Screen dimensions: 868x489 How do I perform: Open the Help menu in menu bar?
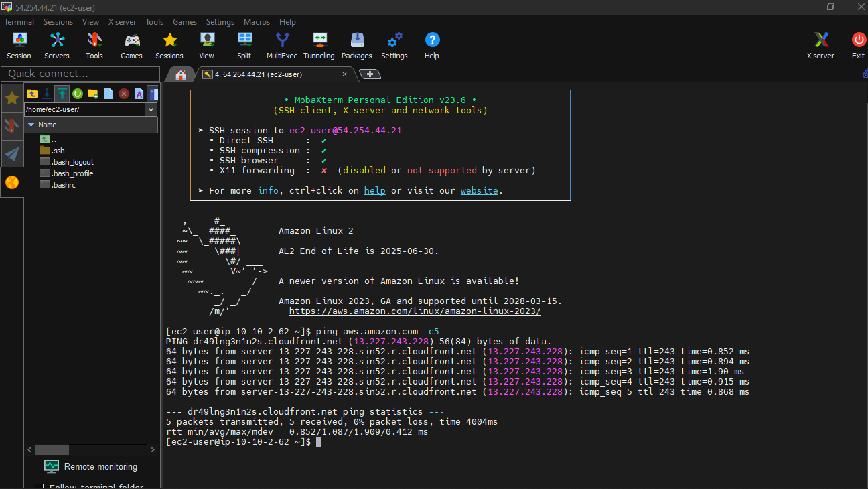point(287,22)
